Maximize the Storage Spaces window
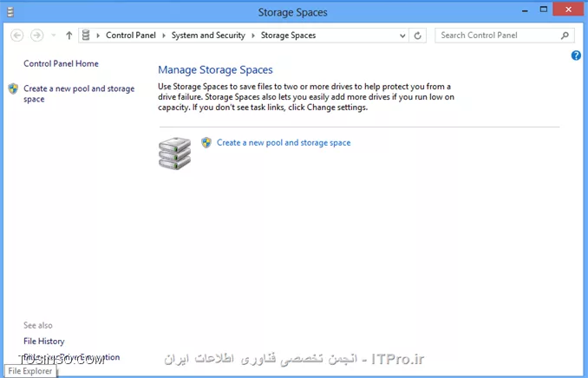The image size is (588, 378). (544, 10)
